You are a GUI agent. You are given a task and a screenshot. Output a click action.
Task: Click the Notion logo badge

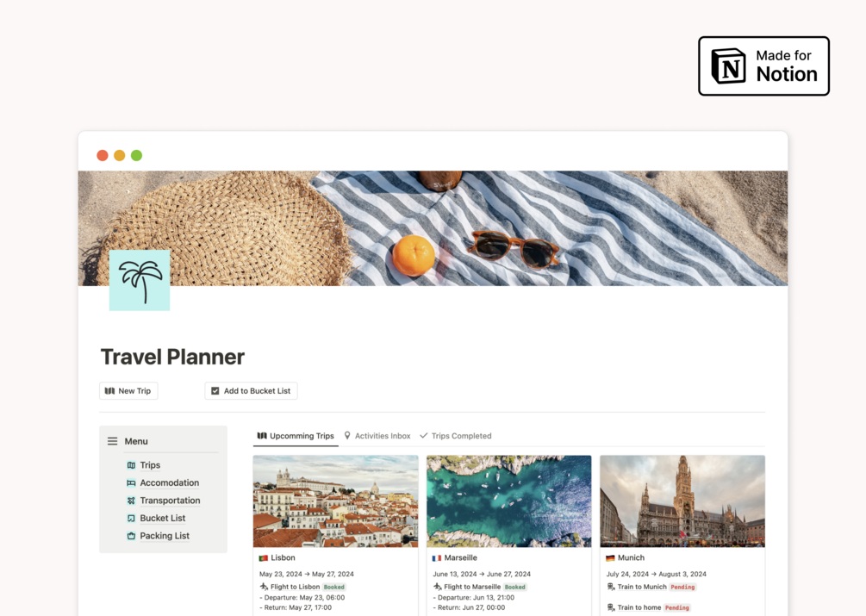click(763, 66)
